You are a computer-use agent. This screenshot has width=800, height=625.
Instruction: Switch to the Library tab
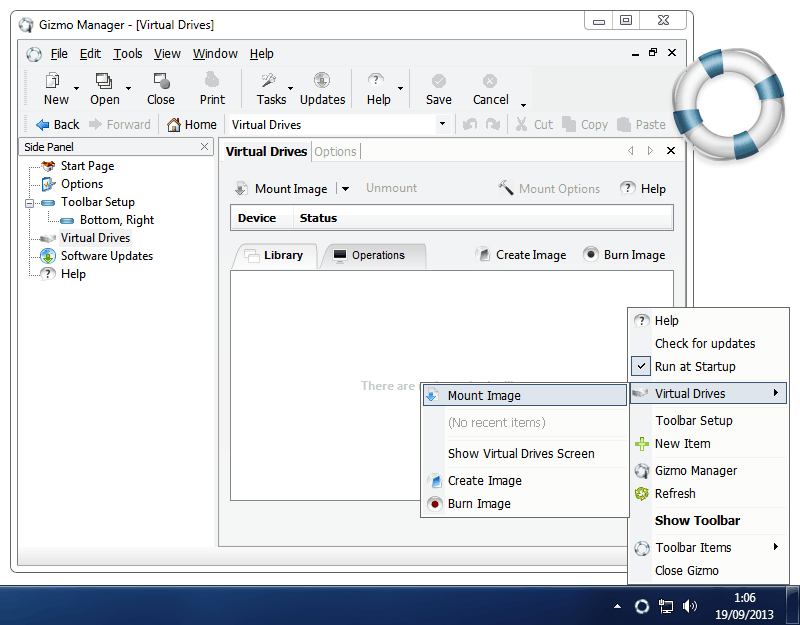pyautogui.click(x=276, y=255)
